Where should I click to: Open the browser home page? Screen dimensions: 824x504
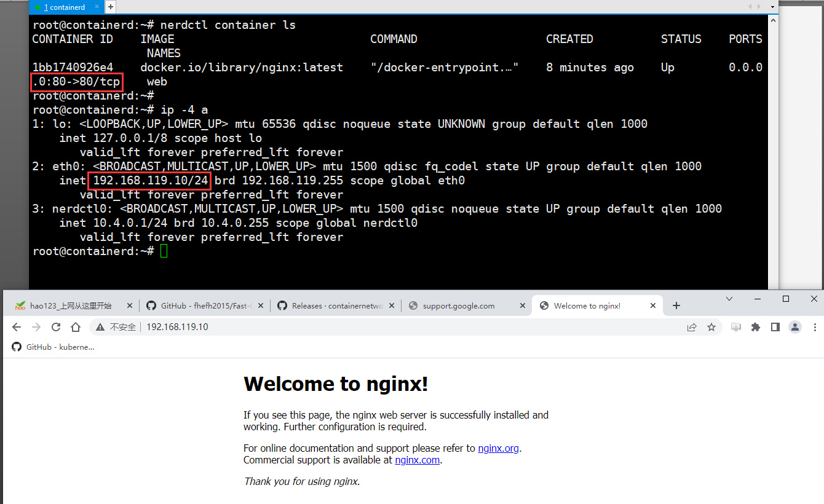76,327
